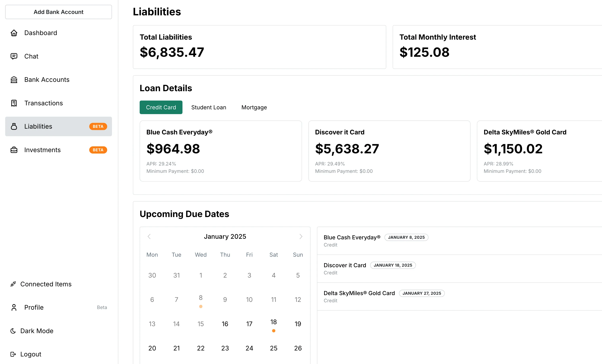Select January 22 on the calendar
This screenshot has width=602, height=364.
[x=201, y=348]
